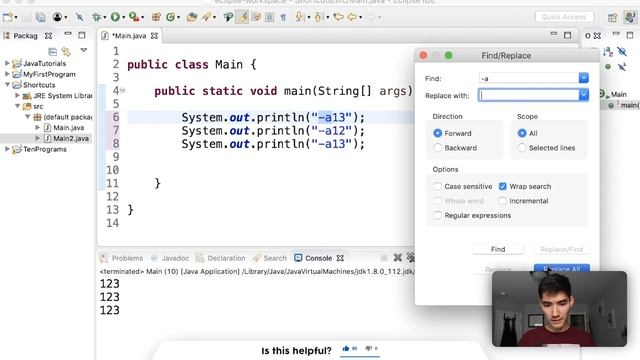
Task: Expand the TenPrograms project
Action: pos(7,149)
